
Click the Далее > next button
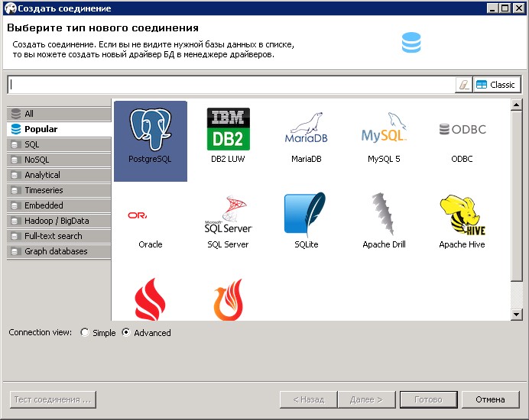(367, 400)
